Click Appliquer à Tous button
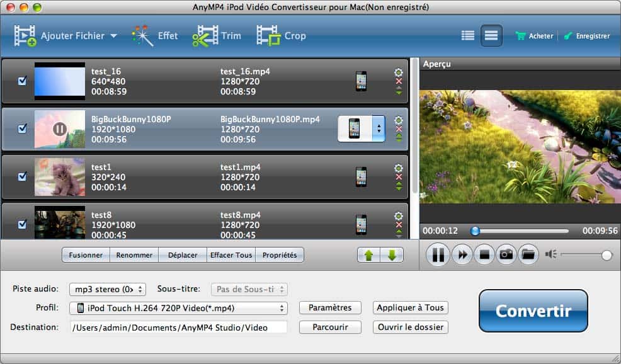 [410, 308]
